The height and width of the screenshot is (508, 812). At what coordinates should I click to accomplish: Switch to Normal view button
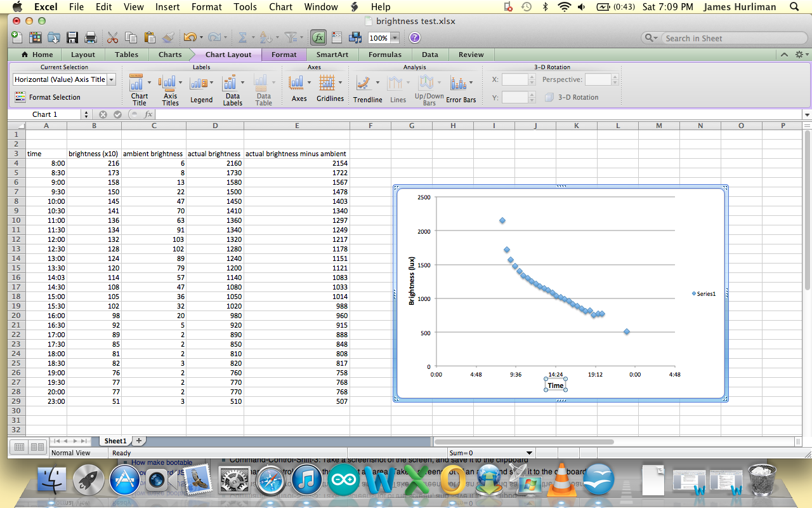click(x=20, y=447)
